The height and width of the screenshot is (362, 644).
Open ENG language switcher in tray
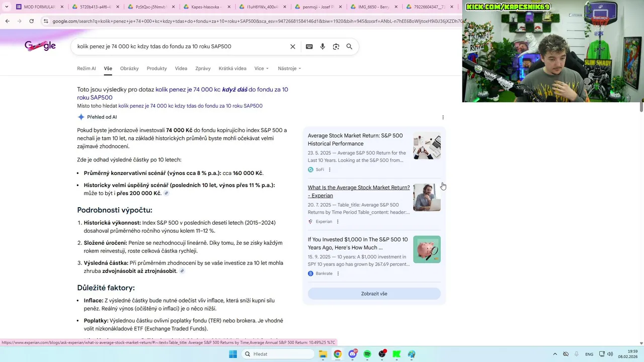(x=589, y=354)
